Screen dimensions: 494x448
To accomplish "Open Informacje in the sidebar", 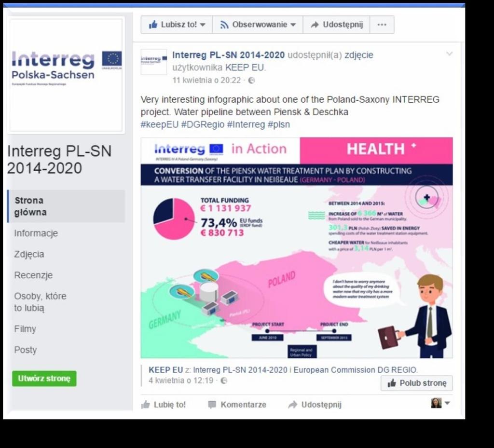I will click(x=36, y=233).
